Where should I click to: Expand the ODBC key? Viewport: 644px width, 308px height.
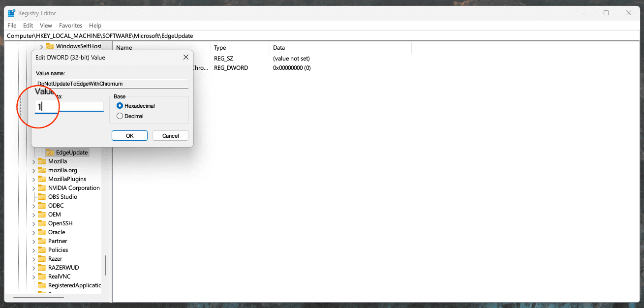pyautogui.click(x=34, y=206)
